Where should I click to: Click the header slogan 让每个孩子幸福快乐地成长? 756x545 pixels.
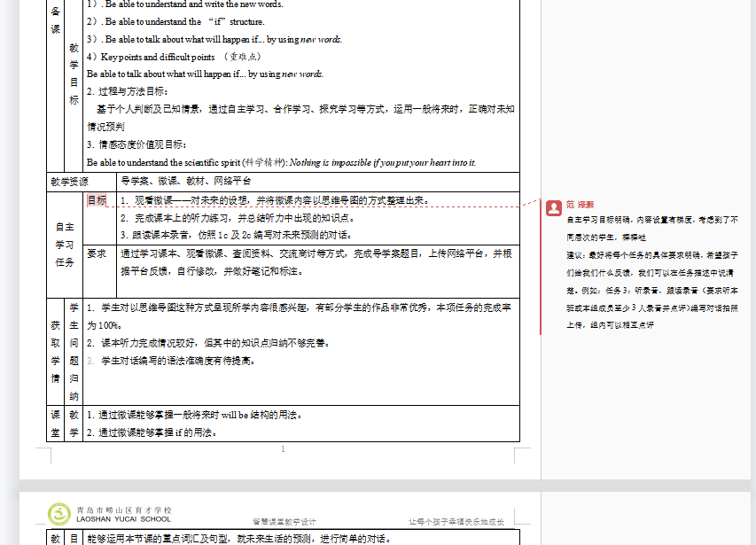coord(456,522)
